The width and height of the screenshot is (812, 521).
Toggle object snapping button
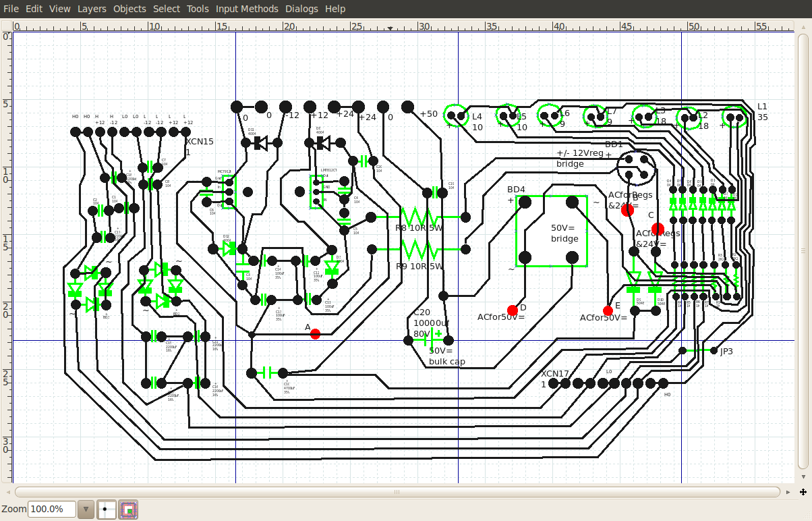coord(129,510)
